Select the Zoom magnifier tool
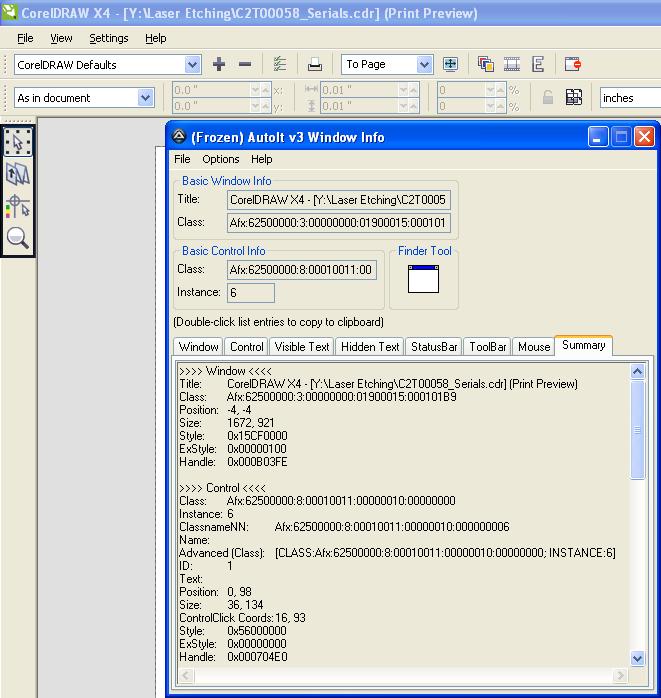This screenshot has height=698, width=661. click(x=18, y=238)
